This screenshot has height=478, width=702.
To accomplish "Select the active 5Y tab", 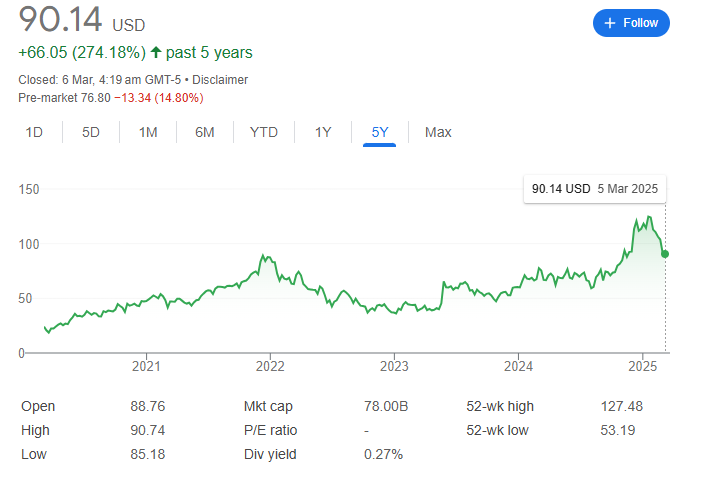I will (x=380, y=132).
